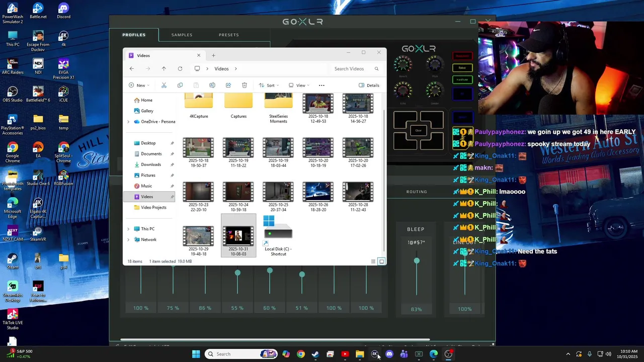This screenshot has height=362, width=644.
Task: Open the See more options menu
Action: 321,85
